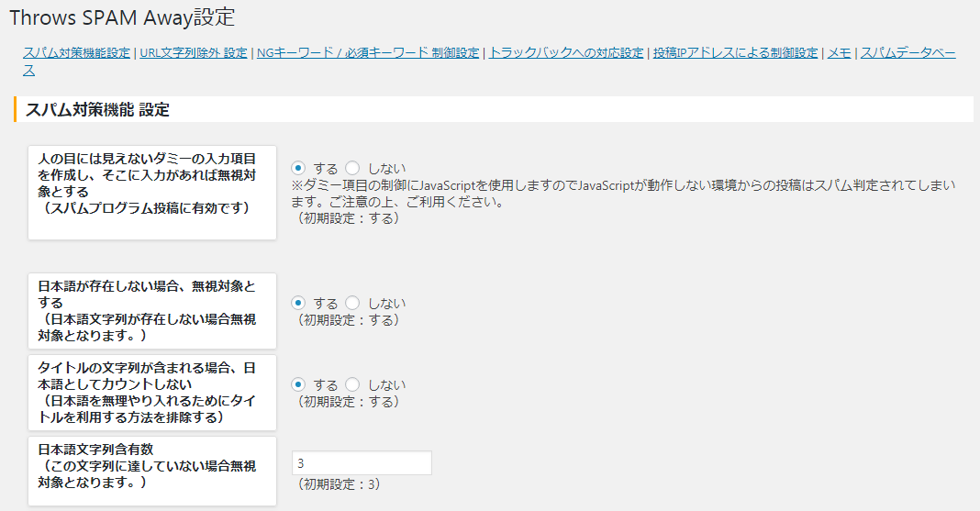980x511 pixels.
Task: Click the （初期設定：3） note
Action: click(x=338, y=484)
